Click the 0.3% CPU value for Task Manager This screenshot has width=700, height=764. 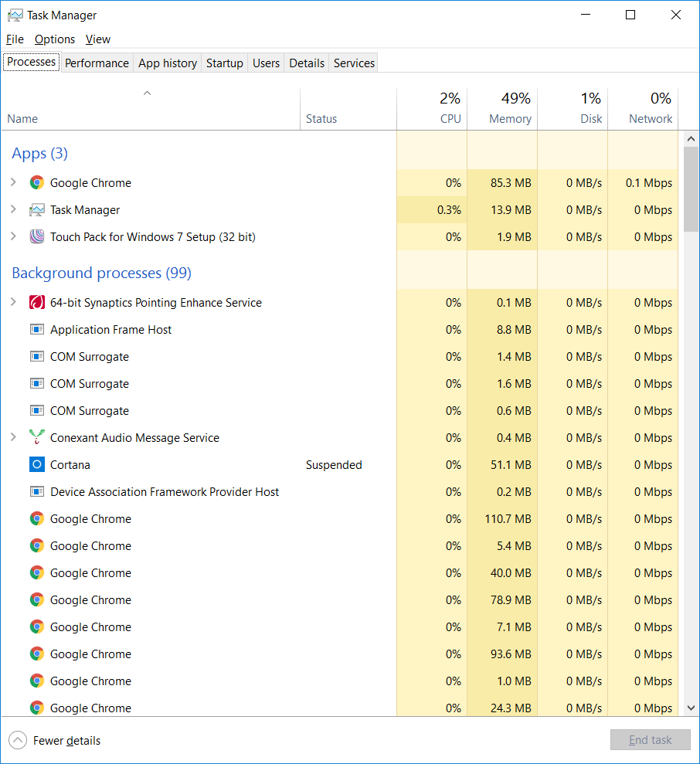[449, 210]
